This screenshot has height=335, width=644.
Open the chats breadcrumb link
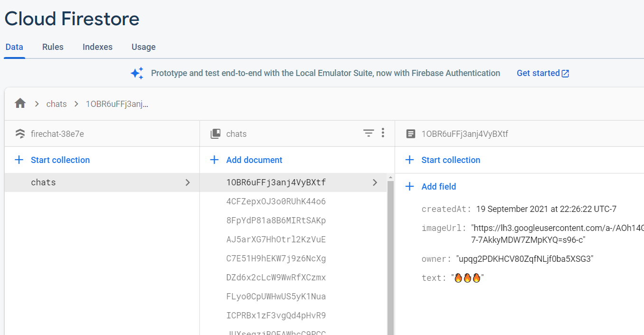click(x=56, y=103)
